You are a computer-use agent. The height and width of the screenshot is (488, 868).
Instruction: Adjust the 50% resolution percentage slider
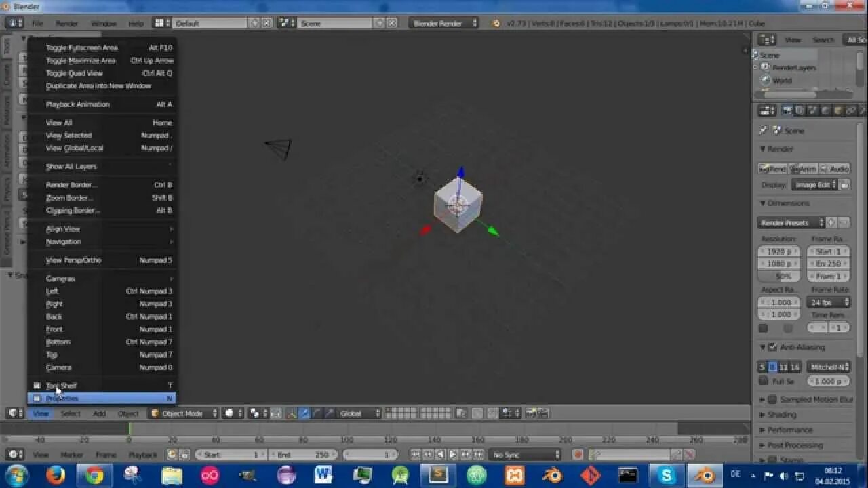click(x=779, y=277)
